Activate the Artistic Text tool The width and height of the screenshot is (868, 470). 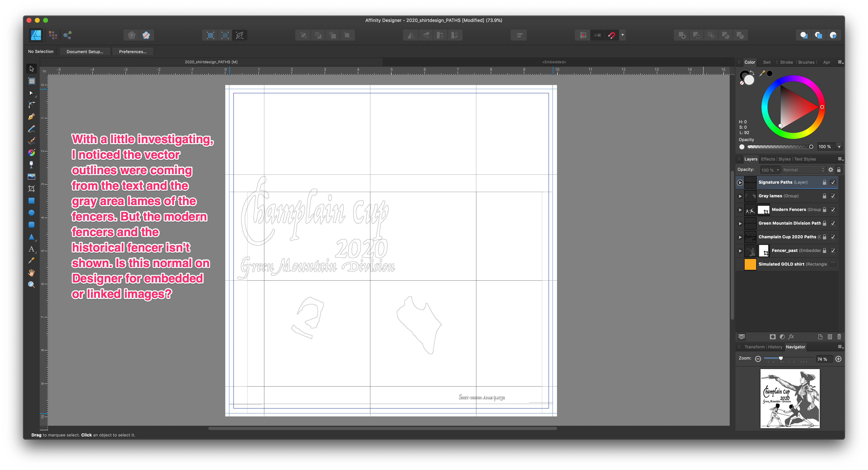[x=31, y=249]
